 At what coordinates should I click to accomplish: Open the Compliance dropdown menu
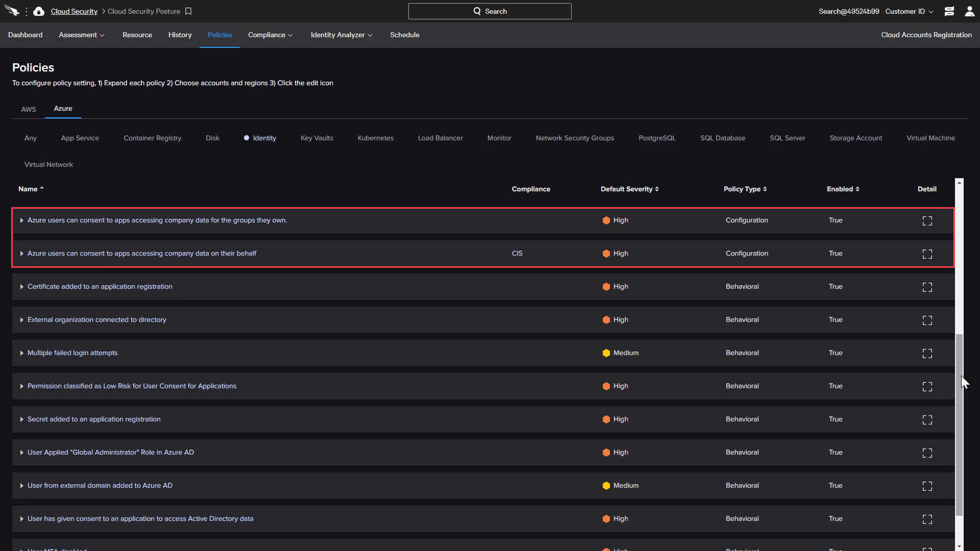pos(270,35)
